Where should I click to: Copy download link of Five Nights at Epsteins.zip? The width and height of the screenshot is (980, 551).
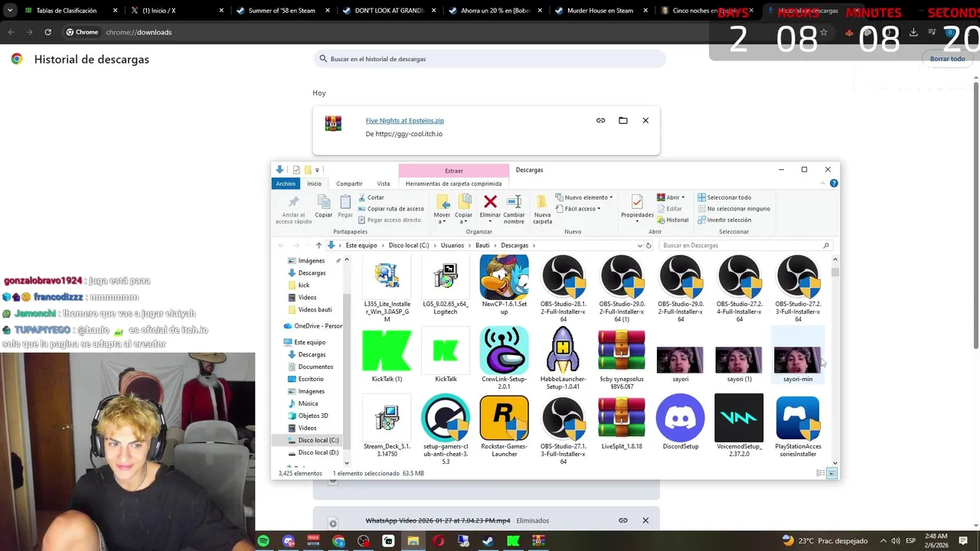600,120
